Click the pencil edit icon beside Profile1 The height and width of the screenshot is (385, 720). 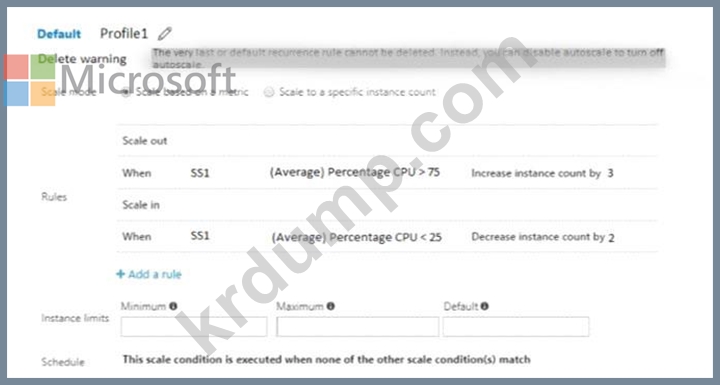[x=165, y=34]
